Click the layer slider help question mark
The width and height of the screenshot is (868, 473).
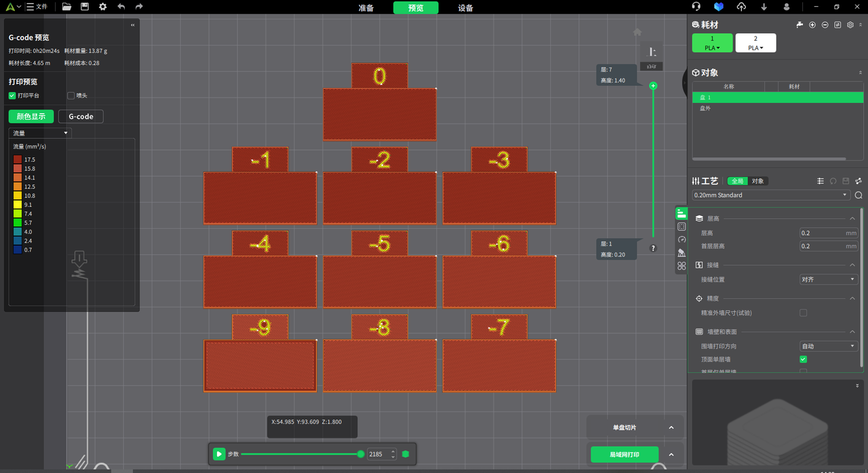[x=653, y=248]
